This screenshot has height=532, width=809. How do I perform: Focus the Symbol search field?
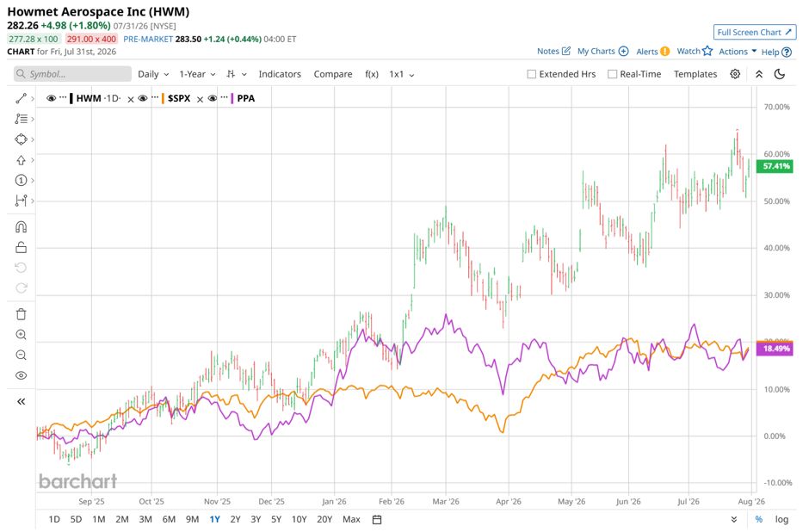pos(73,74)
